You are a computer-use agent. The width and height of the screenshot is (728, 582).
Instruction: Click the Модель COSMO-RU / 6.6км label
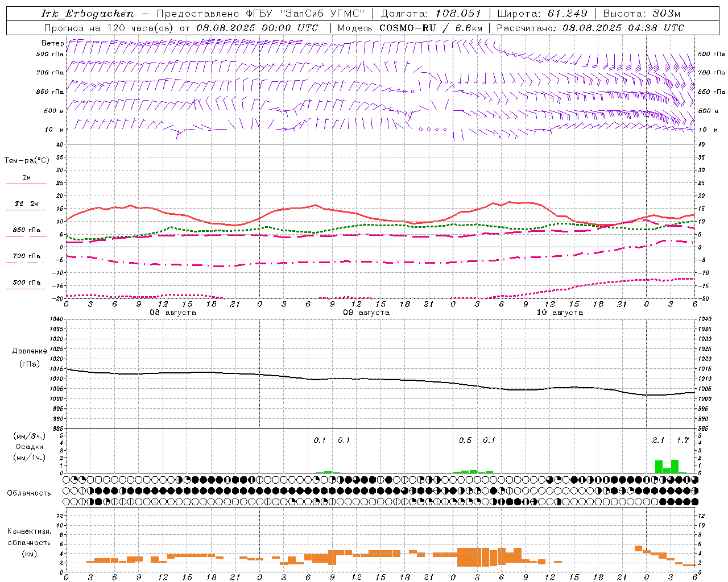point(410,28)
